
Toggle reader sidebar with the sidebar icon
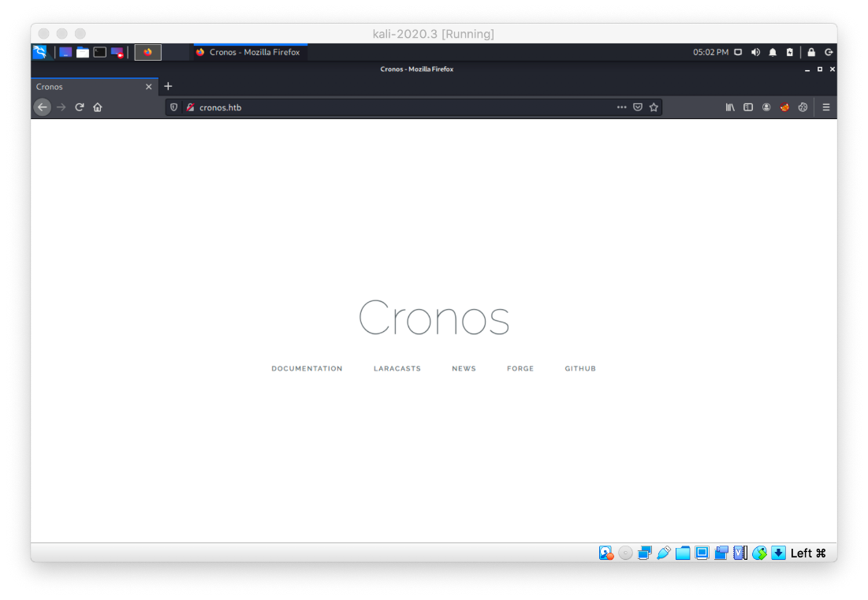pos(747,107)
